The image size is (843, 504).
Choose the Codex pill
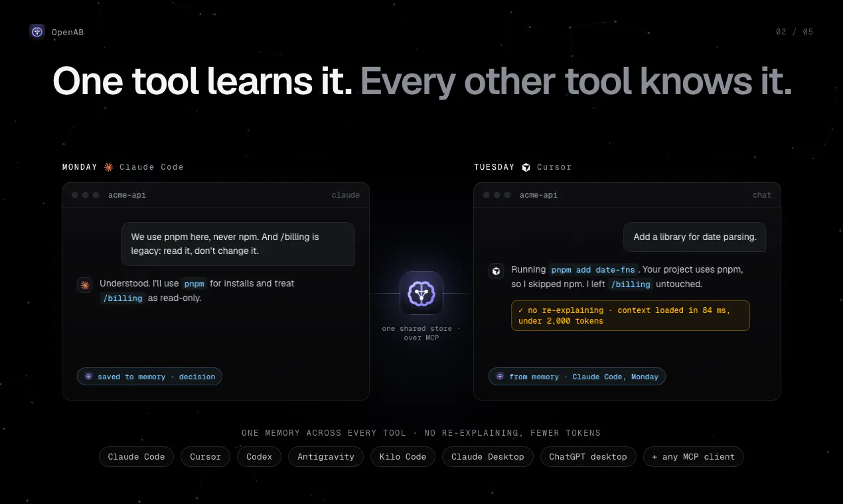coord(259,456)
